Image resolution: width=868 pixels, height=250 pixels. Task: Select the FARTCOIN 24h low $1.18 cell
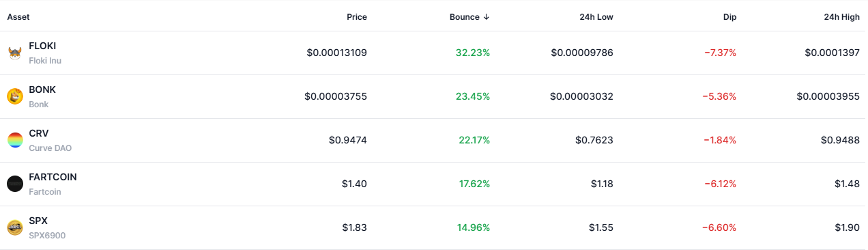601,184
